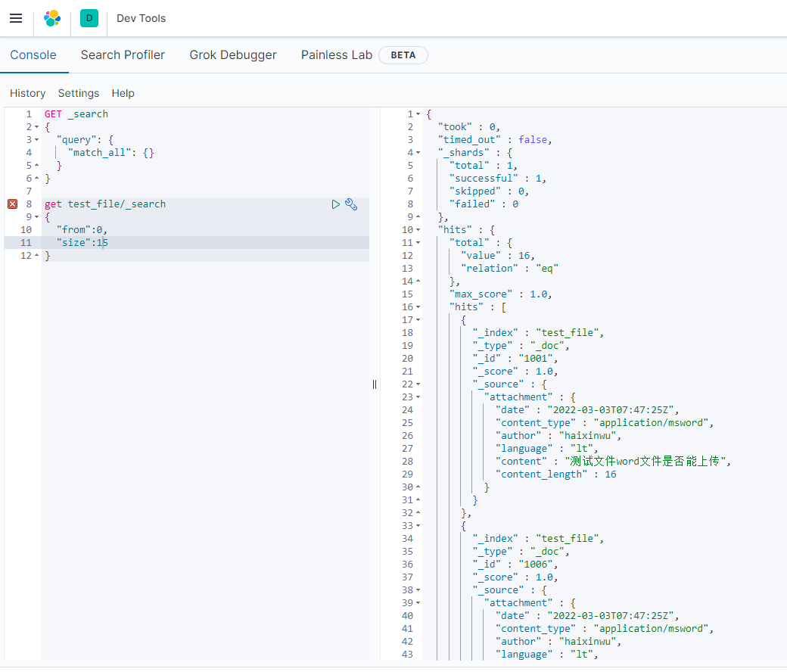Click the Dev Tools breadcrumb

point(141,19)
